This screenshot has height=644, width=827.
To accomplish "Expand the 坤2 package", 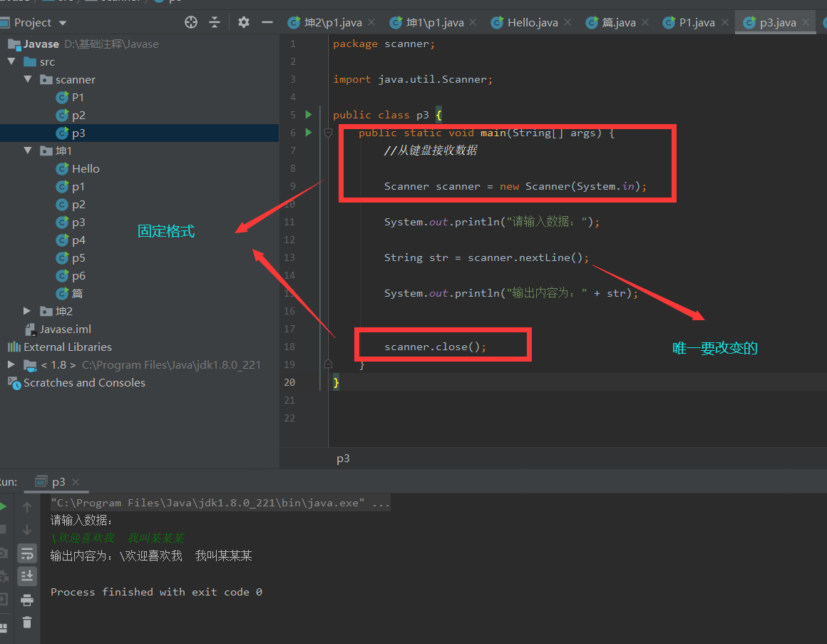I will (27, 311).
